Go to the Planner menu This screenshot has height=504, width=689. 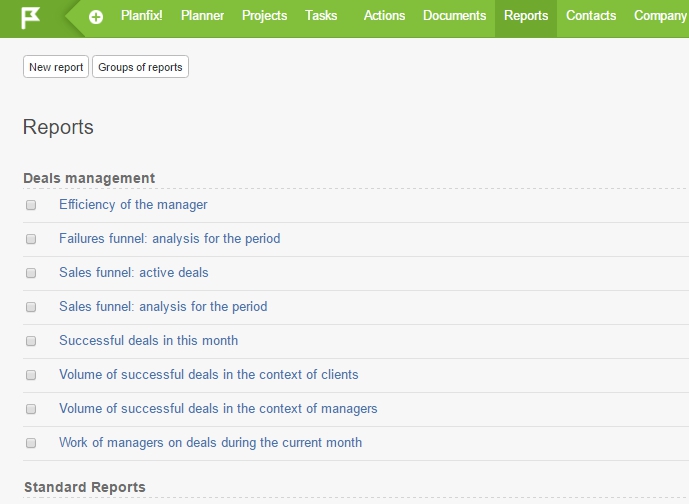click(203, 16)
